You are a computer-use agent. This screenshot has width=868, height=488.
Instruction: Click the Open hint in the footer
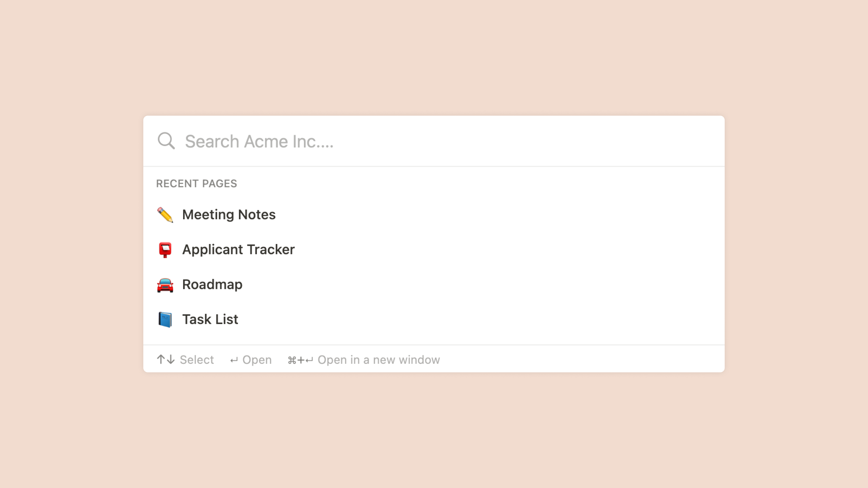click(x=257, y=360)
